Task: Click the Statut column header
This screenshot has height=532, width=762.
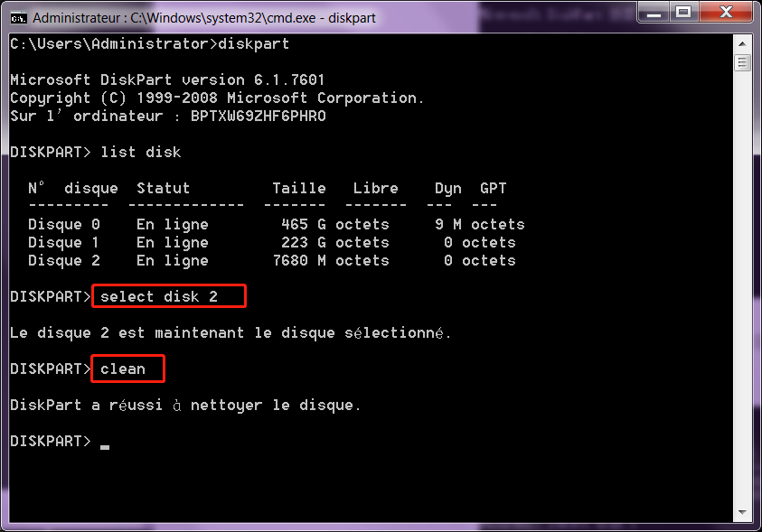Action: pyautogui.click(x=163, y=188)
